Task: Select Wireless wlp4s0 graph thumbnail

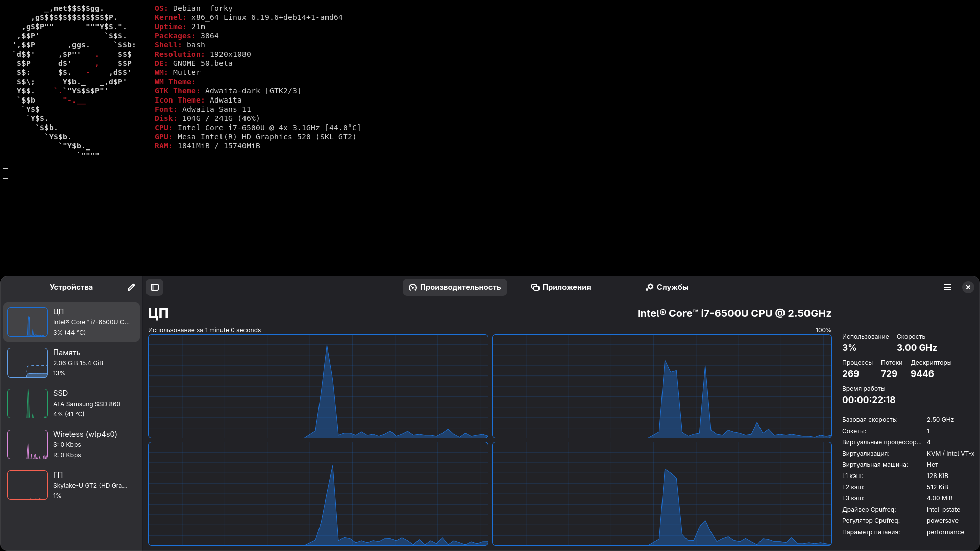Action: pyautogui.click(x=28, y=444)
